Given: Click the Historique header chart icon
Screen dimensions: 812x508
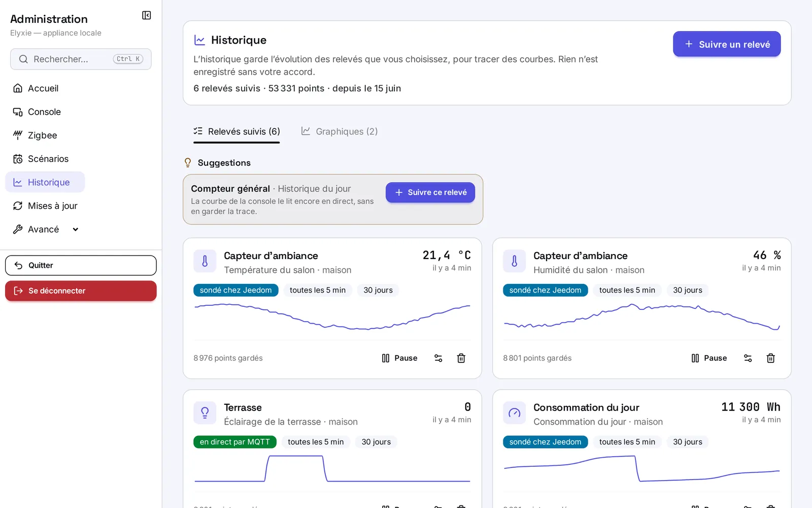Looking at the screenshot, I should [x=199, y=40].
